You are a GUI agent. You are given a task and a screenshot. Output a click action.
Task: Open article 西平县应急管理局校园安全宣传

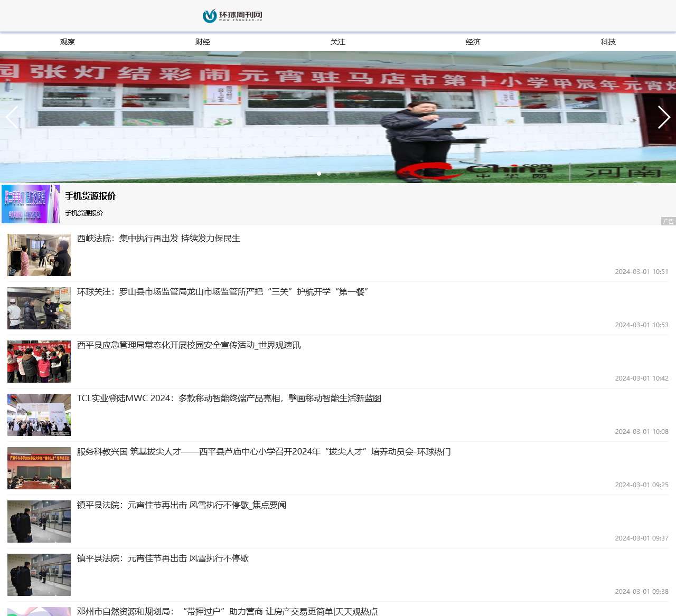(189, 345)
